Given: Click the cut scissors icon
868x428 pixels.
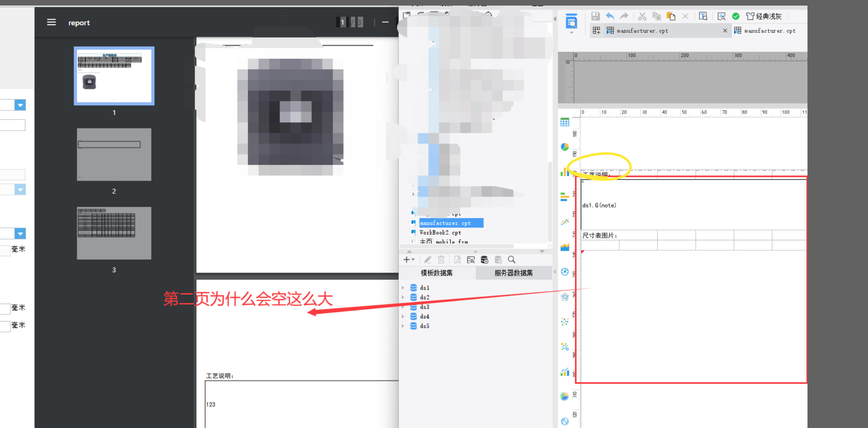Looking at the screenshot, I should (x=642, y=16).
